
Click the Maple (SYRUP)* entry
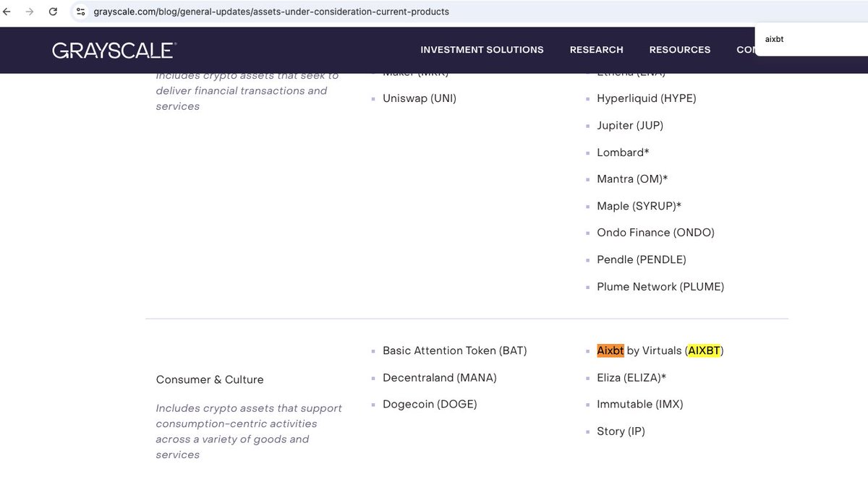pos(639,206)
